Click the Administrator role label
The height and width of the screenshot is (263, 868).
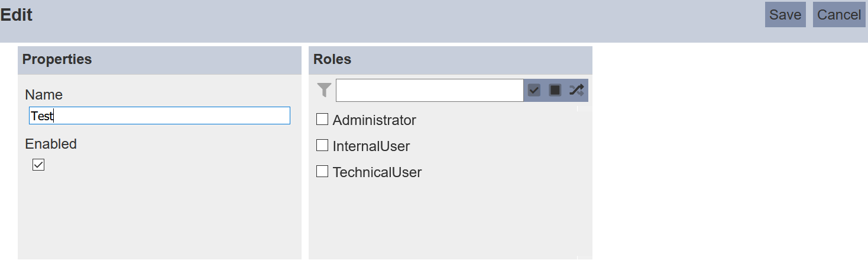374,120
